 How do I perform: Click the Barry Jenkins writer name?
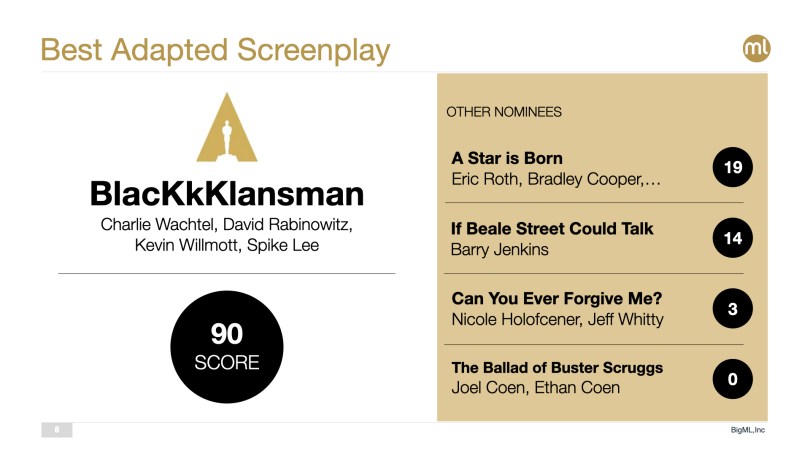pyautogui.click(x=500, y=250)
